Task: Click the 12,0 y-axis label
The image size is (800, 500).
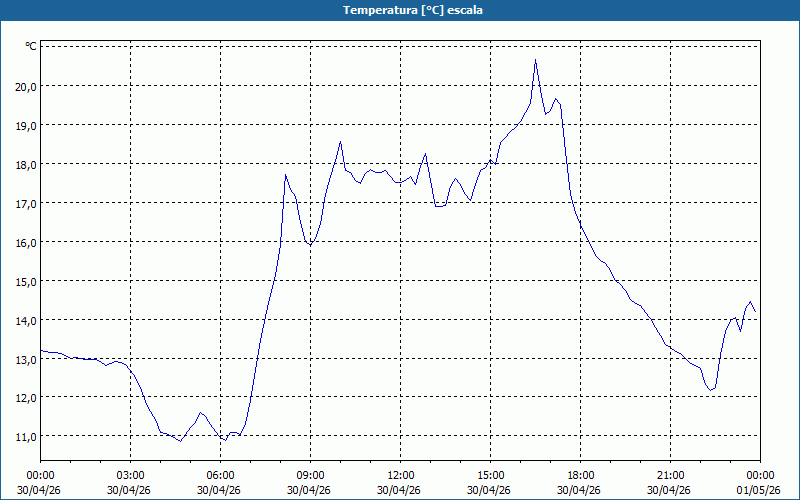Action: click(26, 398)
